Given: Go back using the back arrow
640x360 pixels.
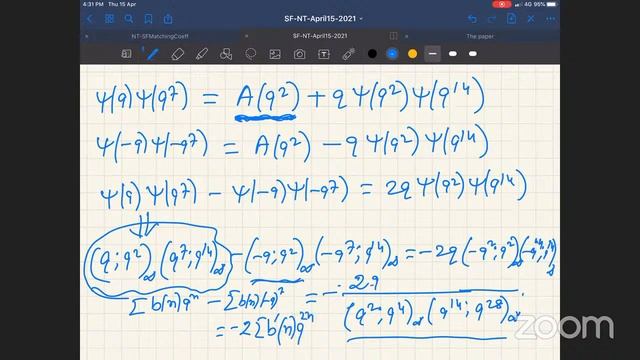Looking at the screenshot, I should [x=90, y=19].
